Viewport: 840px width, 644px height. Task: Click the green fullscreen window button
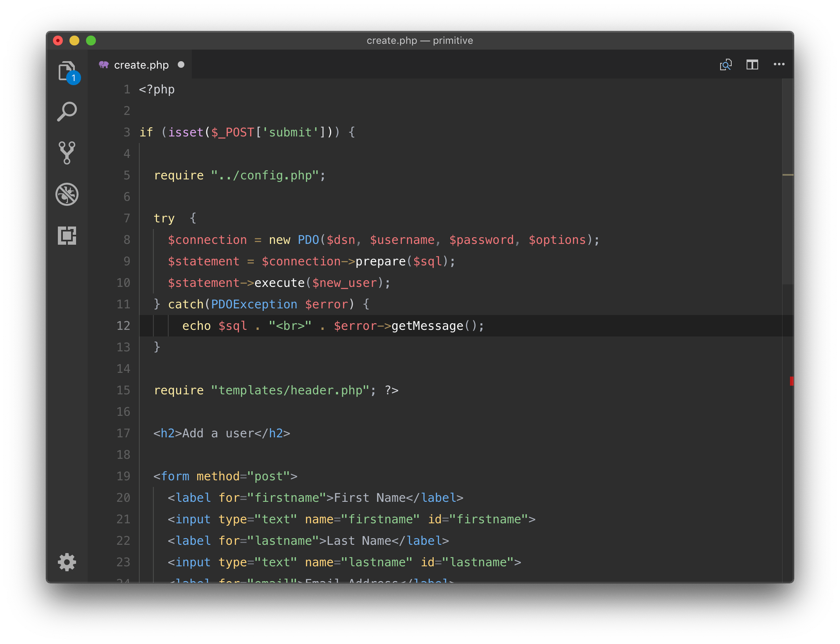point(91,41)
